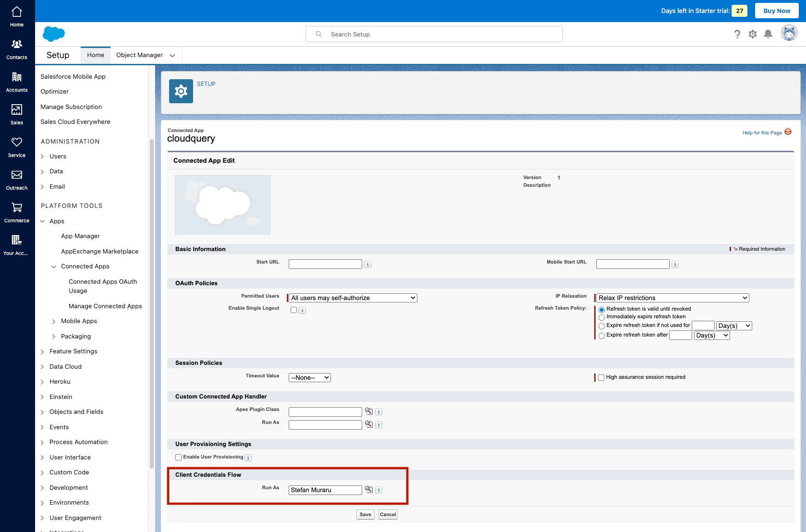
Task: Enable Single Logout checkbox
Action: (x=293, y=310)
